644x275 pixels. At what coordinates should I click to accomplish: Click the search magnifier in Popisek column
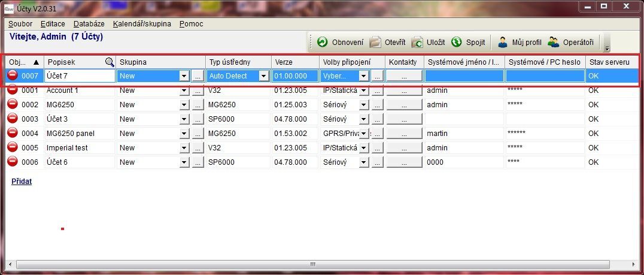click(x=110, y=62)
